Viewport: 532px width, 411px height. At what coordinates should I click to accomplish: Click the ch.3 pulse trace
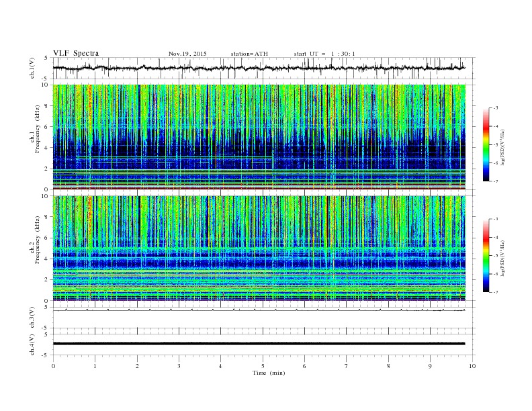coord(259,310)
